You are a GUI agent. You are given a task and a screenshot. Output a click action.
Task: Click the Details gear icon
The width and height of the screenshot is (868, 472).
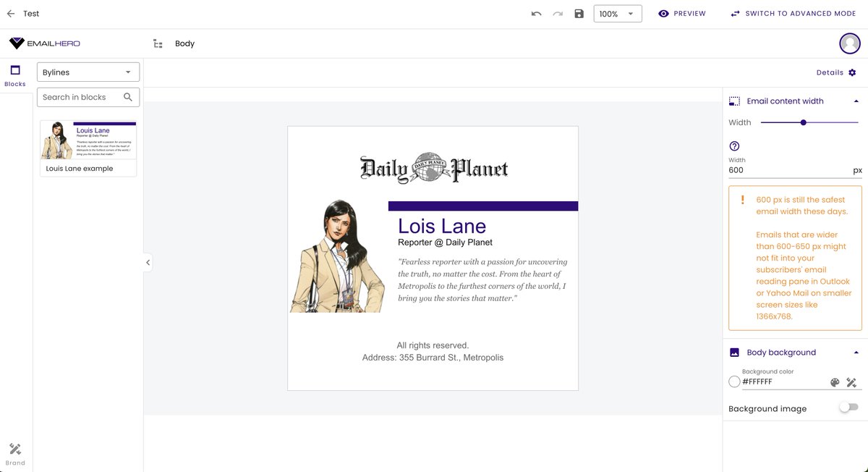click(x=852, y=72)
